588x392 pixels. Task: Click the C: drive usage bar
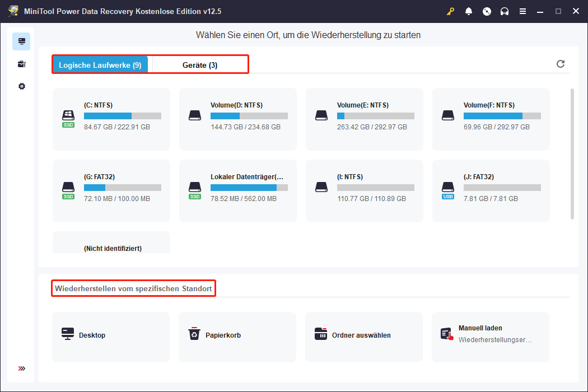pos(123,116)
